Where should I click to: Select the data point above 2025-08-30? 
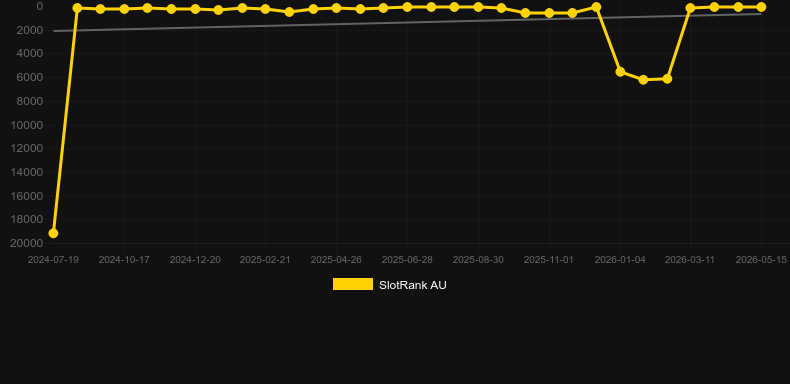(x=478, y=7)
